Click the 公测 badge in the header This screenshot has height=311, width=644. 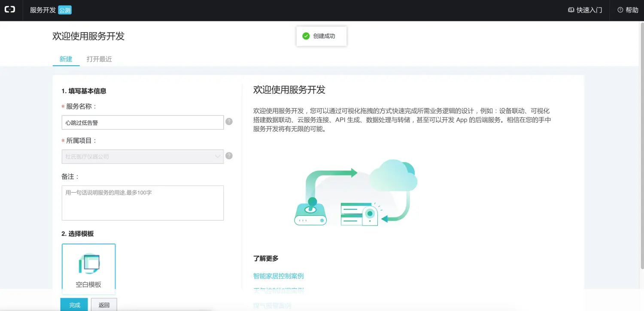point(65,10)
